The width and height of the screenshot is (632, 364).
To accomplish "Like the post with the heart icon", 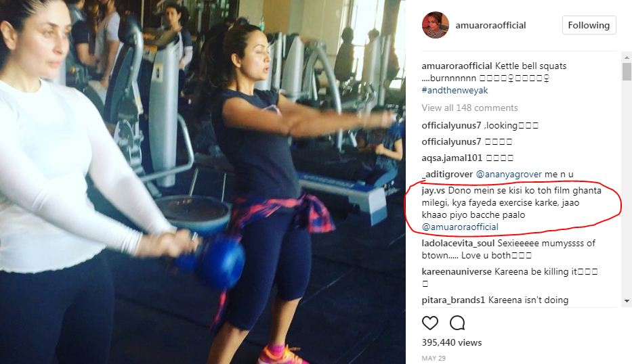I will [429, 323].
